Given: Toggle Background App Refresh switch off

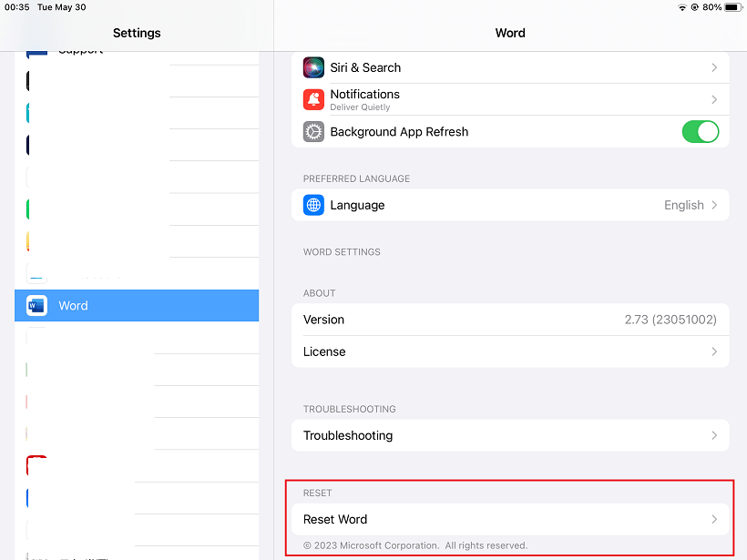Looking at the screenshot, I should click(701, 132).
